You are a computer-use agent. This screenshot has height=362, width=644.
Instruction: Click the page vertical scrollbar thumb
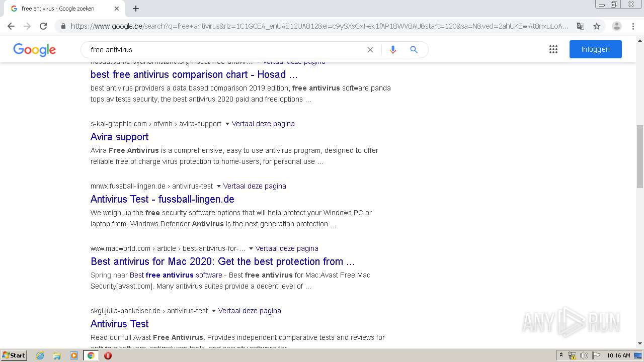(x=640, y=156)
